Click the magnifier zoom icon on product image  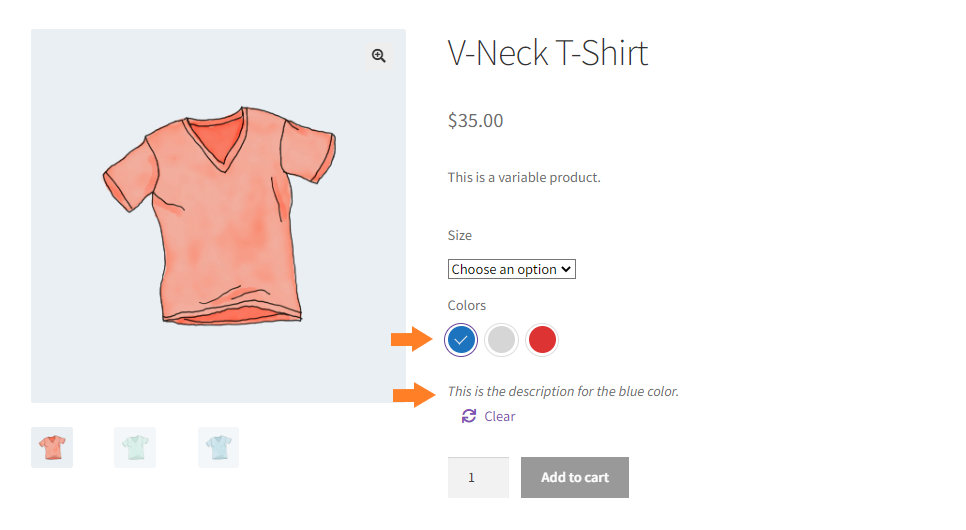point(379,57)
